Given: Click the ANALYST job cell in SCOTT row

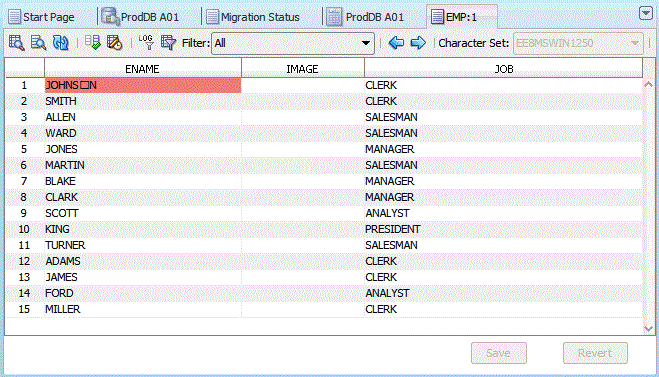Looking at the screenshot, I should (503, 213).
